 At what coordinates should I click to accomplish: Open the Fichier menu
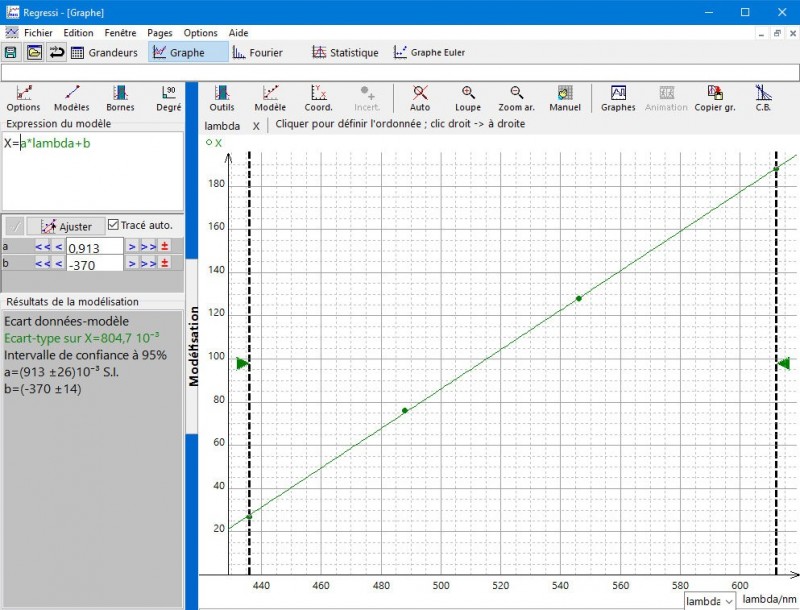(x=38, y=33)
